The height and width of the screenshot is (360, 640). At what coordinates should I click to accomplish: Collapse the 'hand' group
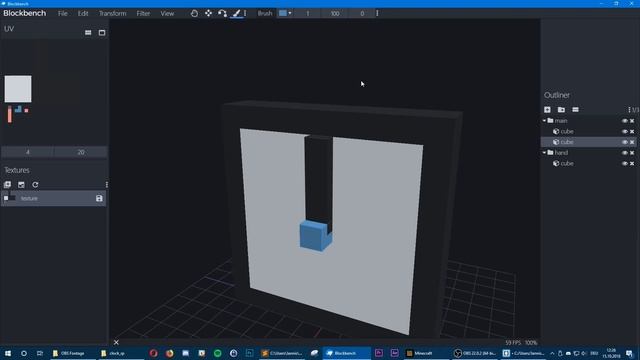544,153
